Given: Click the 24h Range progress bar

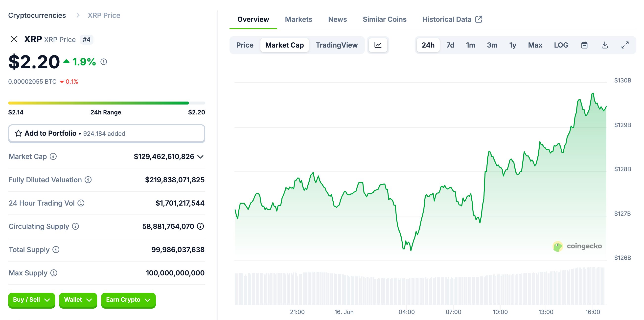Looking at the screenshot, I should (x=107, y=103).
